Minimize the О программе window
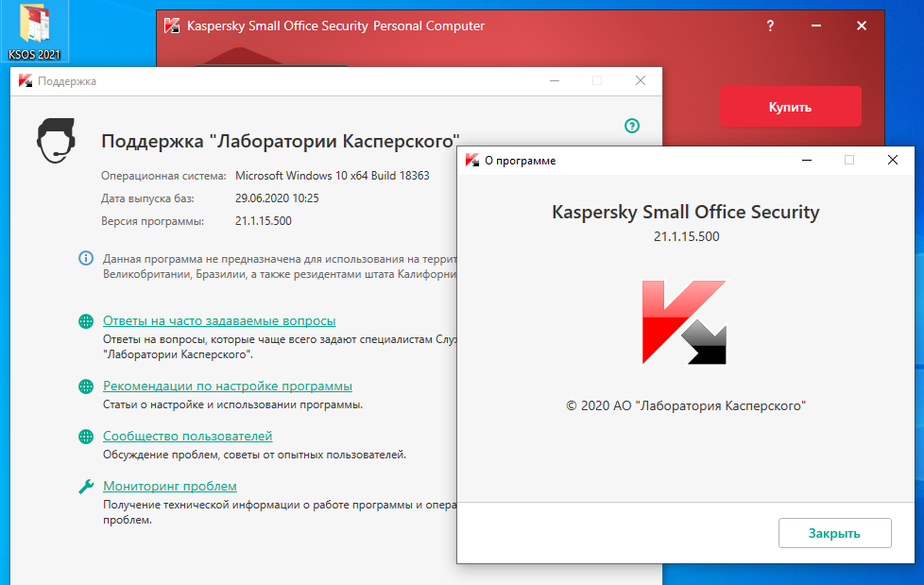 click(805, 161)
